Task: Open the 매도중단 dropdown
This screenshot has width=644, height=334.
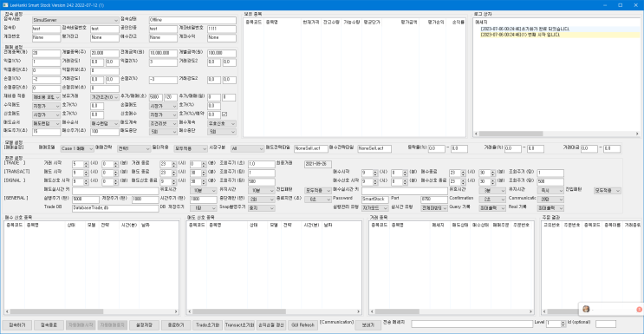Action: coord(163,132)
